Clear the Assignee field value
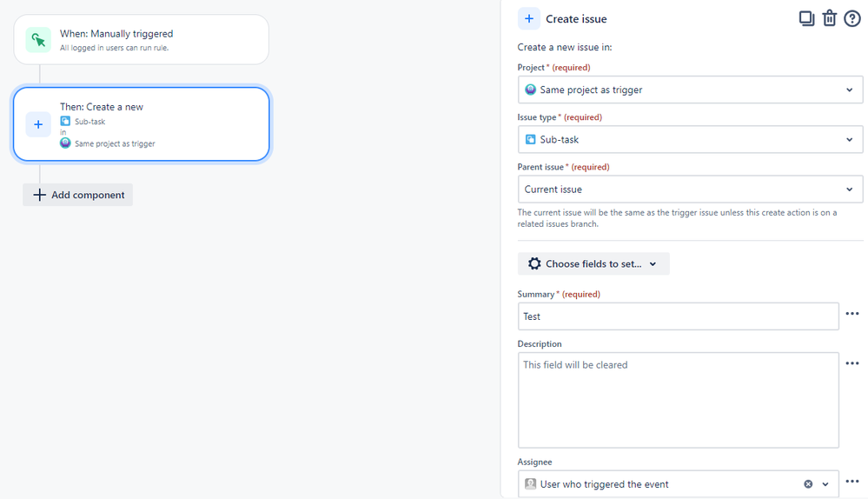Screen dimensions: 868x499 coord(808,484)
